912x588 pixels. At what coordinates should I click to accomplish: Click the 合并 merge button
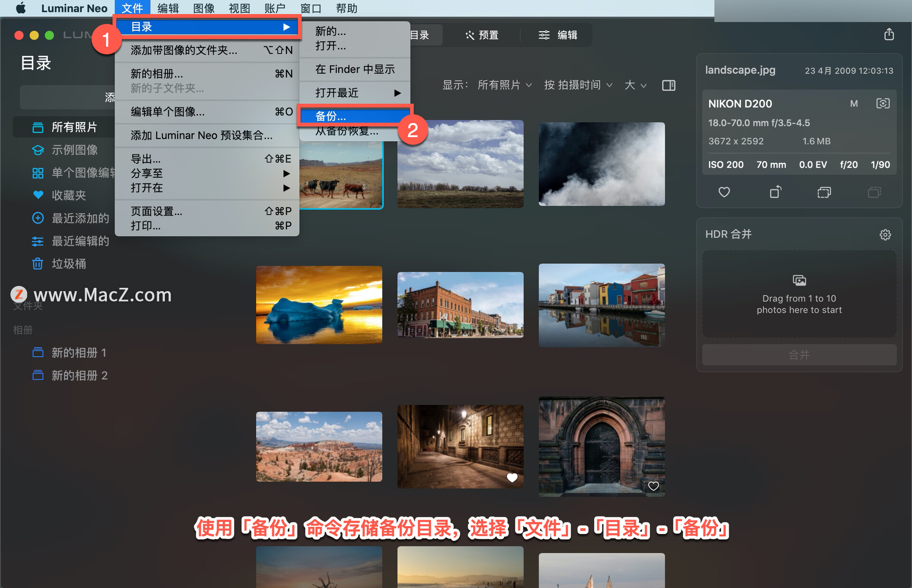pyautogui.click(x=799, y=355)
